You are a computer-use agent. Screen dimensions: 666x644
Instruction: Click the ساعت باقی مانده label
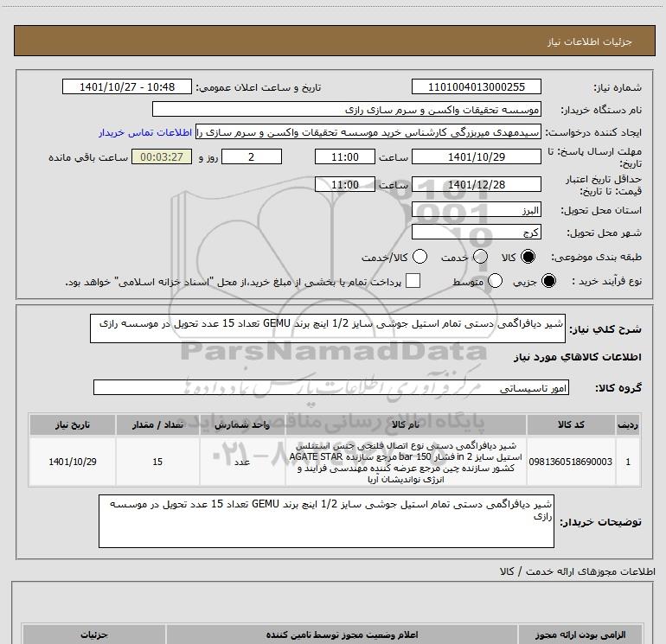[88, 157]
